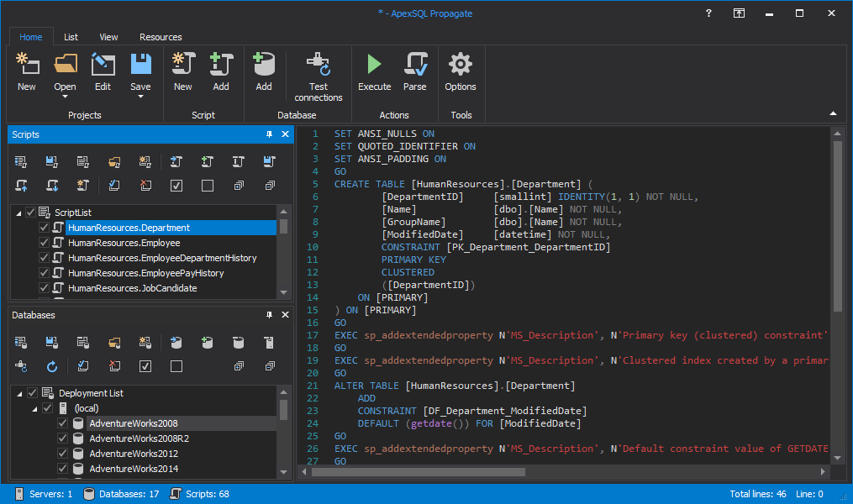Open a database list via the Databases panel folder icon
Viewport: 853px width, 504px height.
(114, 342)
